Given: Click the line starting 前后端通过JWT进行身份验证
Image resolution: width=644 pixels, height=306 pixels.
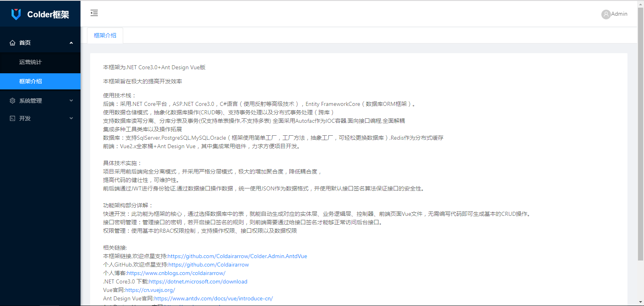Looking at the screenshot, I should [x=264, y=188].
